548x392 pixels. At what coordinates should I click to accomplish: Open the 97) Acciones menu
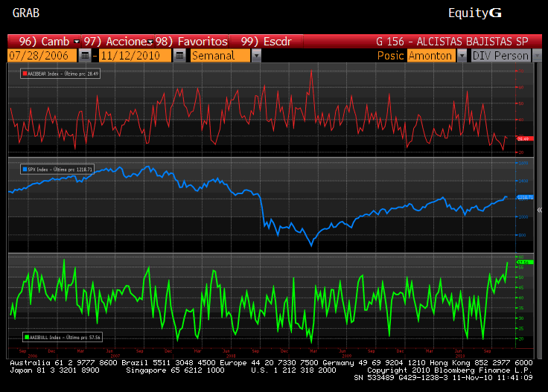pyautogui.click(x=118, y=42)
